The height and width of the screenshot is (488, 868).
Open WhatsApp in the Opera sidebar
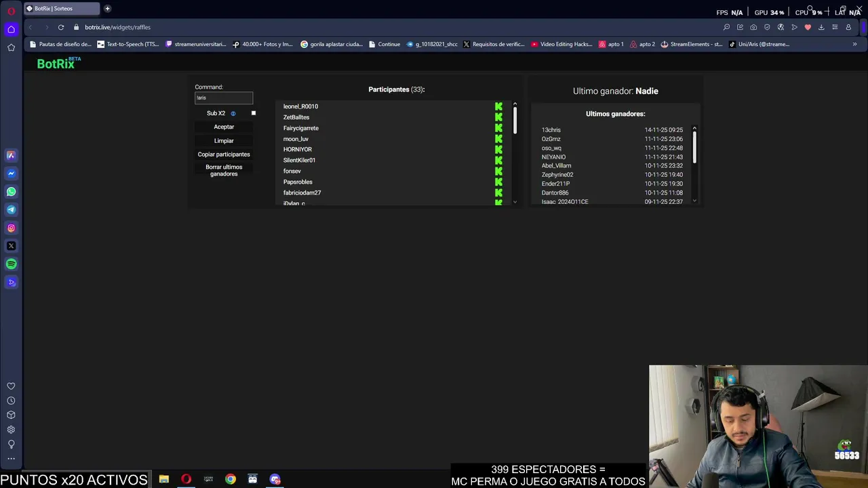pos(11,192)
